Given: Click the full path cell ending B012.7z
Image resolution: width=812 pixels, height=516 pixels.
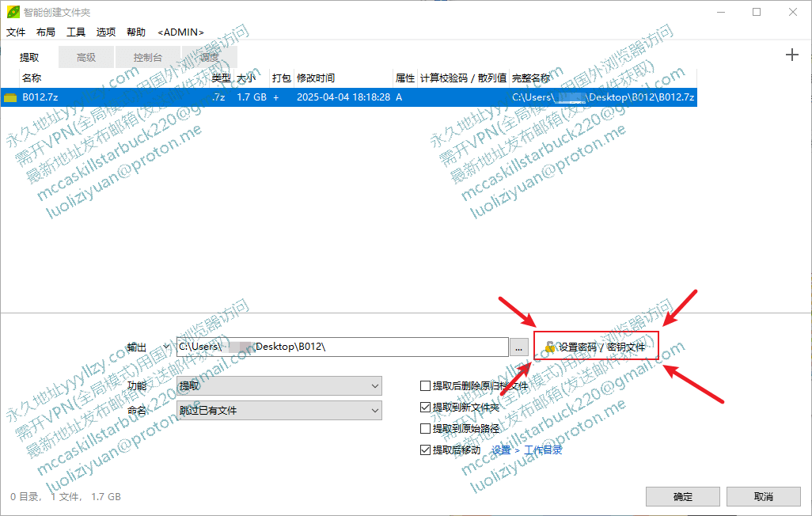Looking at the screenshot, I should (603, 97).
